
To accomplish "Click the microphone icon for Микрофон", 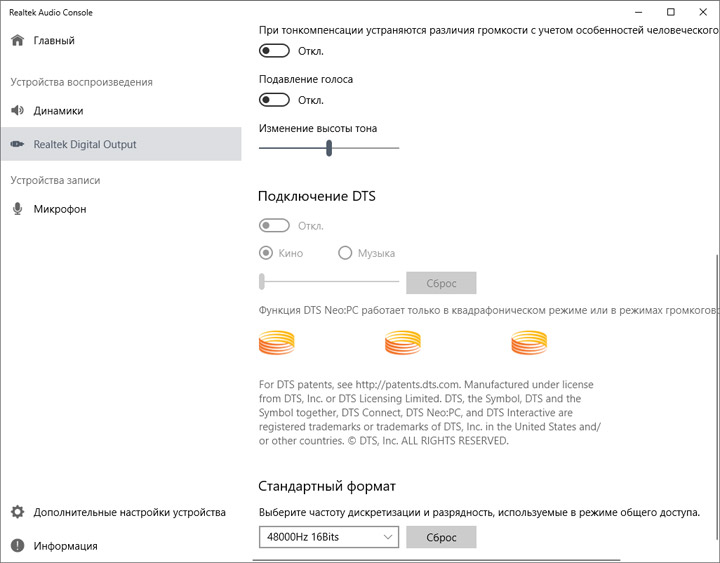I will pyautogui.click(x=17, y=209).
